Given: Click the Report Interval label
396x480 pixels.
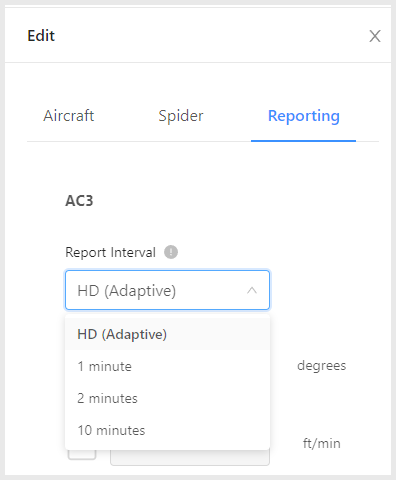Looking at the screenshot, I should tap(110, 252).
